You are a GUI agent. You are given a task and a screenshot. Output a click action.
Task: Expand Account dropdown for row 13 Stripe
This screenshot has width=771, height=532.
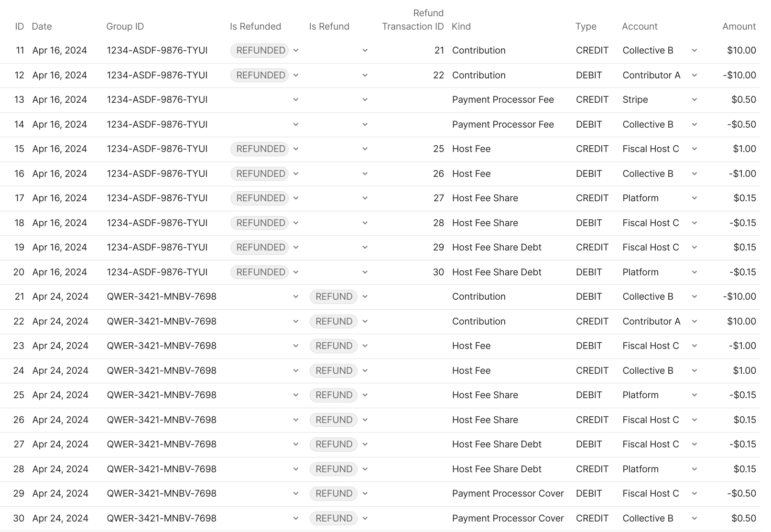point(694,100)
